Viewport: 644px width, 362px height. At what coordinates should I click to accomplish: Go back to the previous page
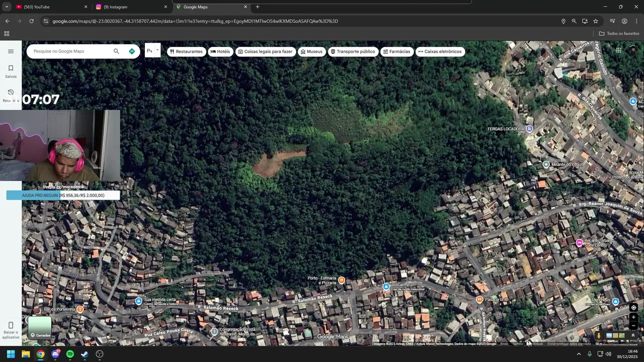[x=7, y=21]
